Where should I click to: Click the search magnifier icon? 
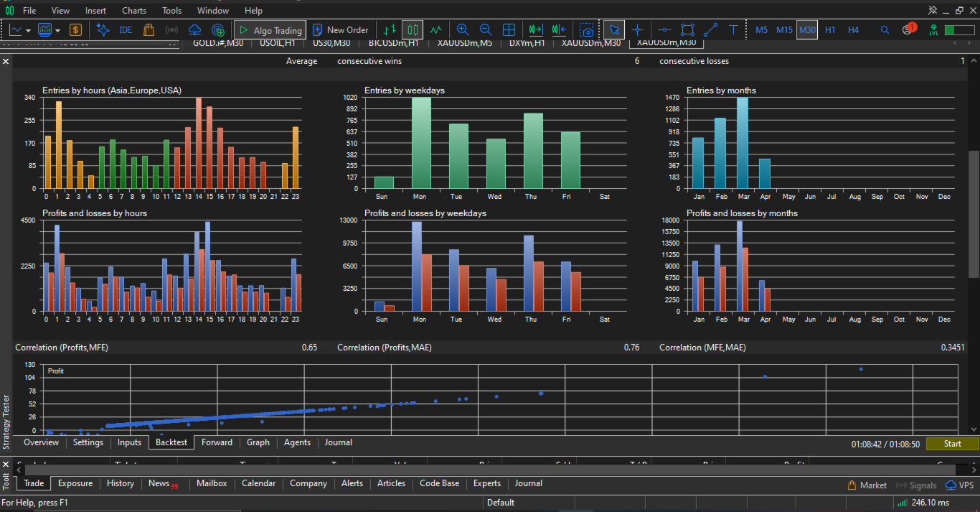point(885,30)
